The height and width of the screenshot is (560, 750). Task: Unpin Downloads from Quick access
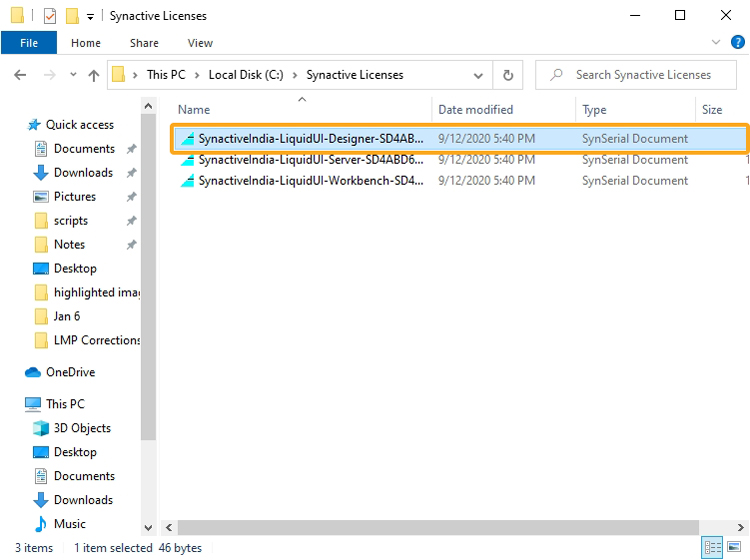pos(131,173)
